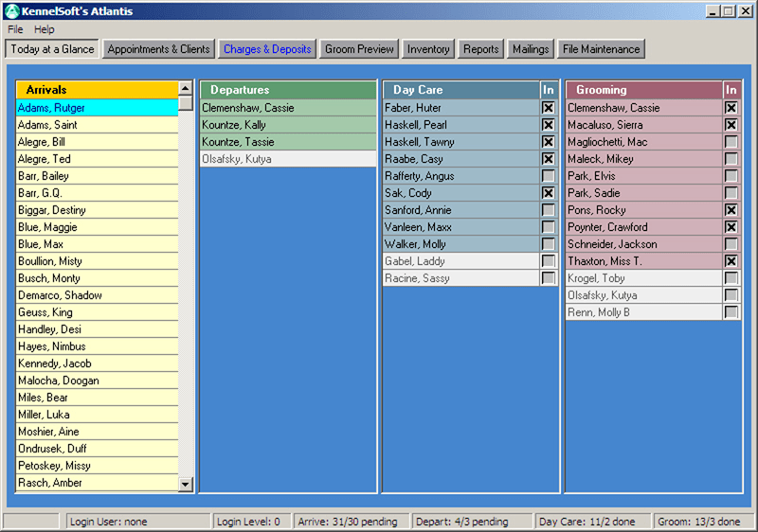Select Alegre, Bill in Arrivals
The height and width of the screenshot is (532, 758).
tap(98, 142)
